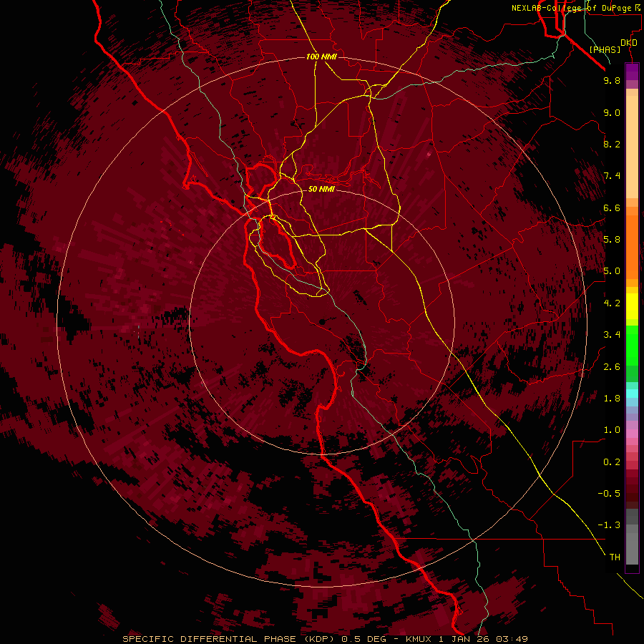Click the "[PHAS]" units label
The width and height of the screenshot is (644, 644).
pos(605,50)
